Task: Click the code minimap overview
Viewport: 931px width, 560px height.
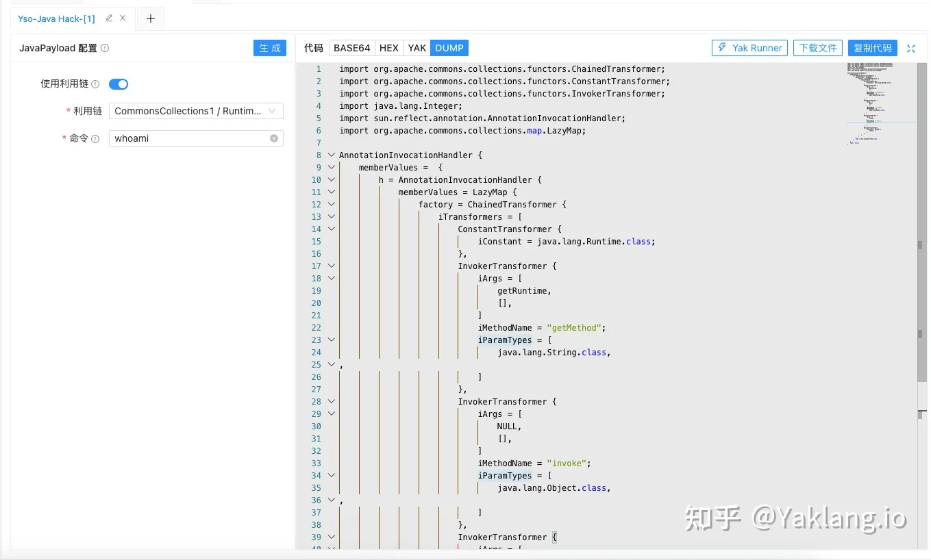Action: 881,103
